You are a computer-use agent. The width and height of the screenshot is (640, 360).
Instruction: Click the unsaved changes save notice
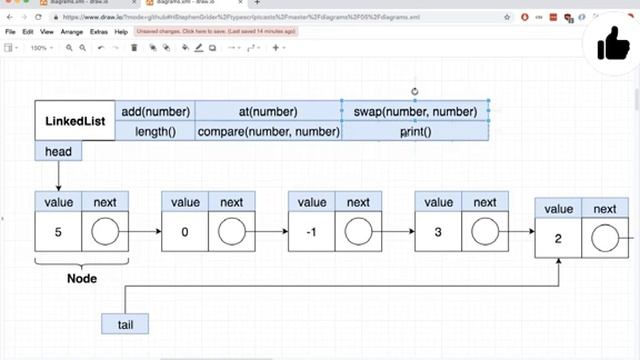[216, 31]
